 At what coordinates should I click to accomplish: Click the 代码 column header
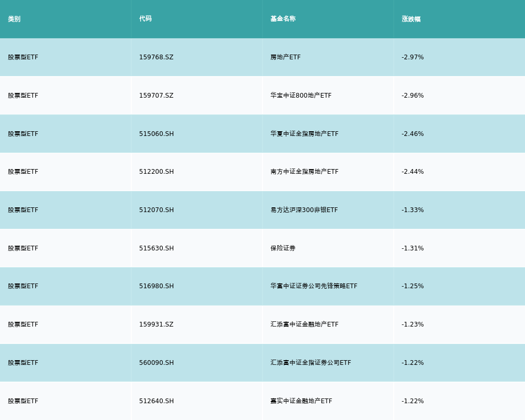point(145,19)
